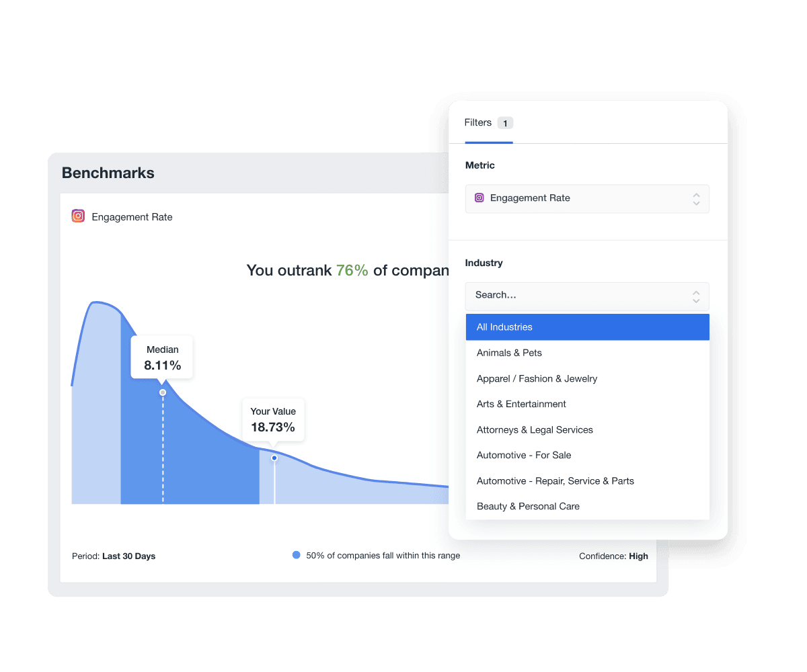The image size is (807, 672).
Task: Click the stepper chevrons on the Metric selector
Action: (696, 198)
